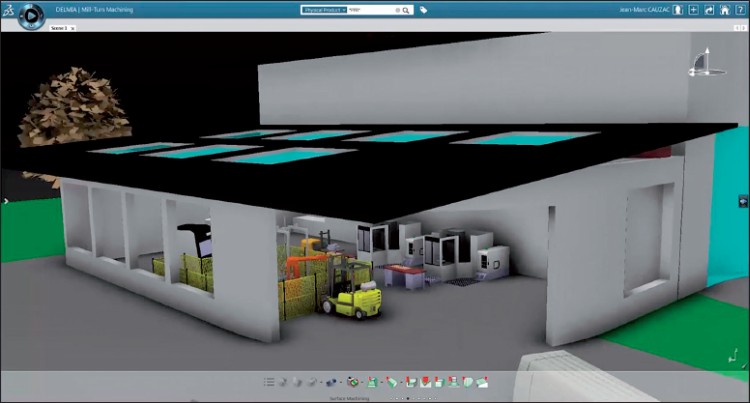Close the Scene 1 tab
Viewport: 750px width, 403px height.
pyautogui.click(x=73, y=28)
